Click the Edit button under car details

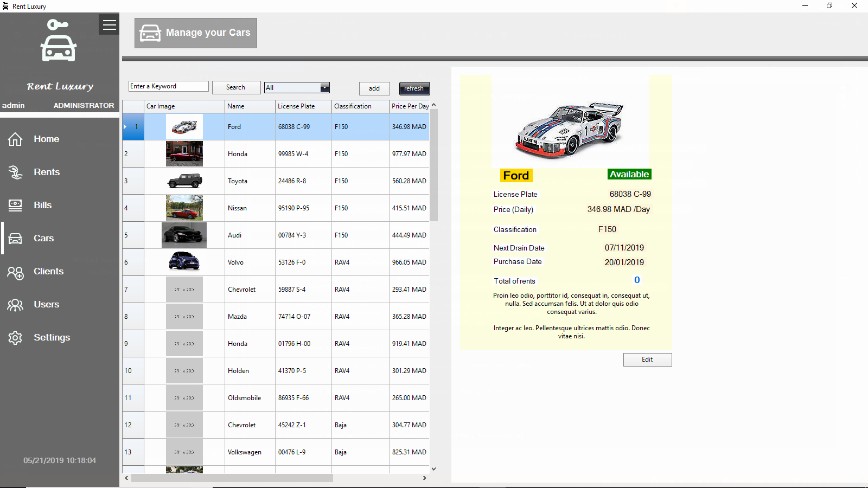[x=647, y=359]
